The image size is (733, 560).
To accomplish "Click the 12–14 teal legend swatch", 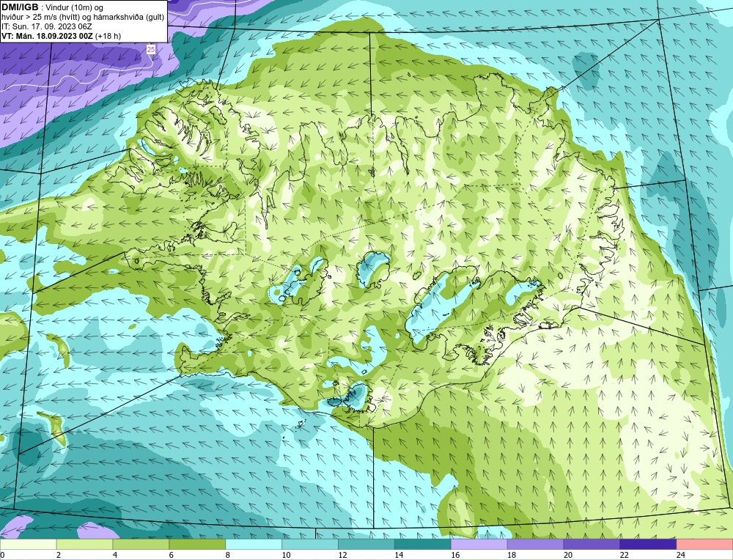I will [x=366, y=545].
